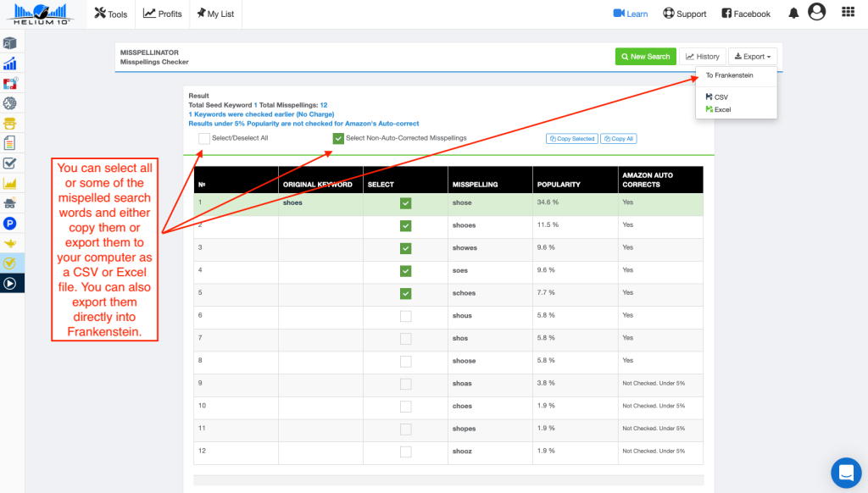Check the box for misspelling 'shous'
Screen dimensions: 868x493
[x=405, y=315]
